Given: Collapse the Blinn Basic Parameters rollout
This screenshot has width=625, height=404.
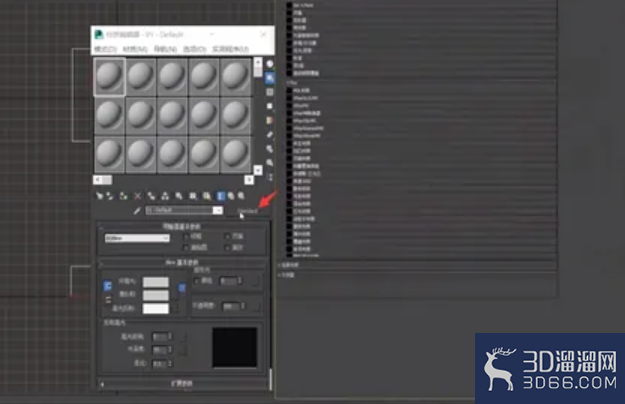Looking at the screenshot, I should point(182,263).
